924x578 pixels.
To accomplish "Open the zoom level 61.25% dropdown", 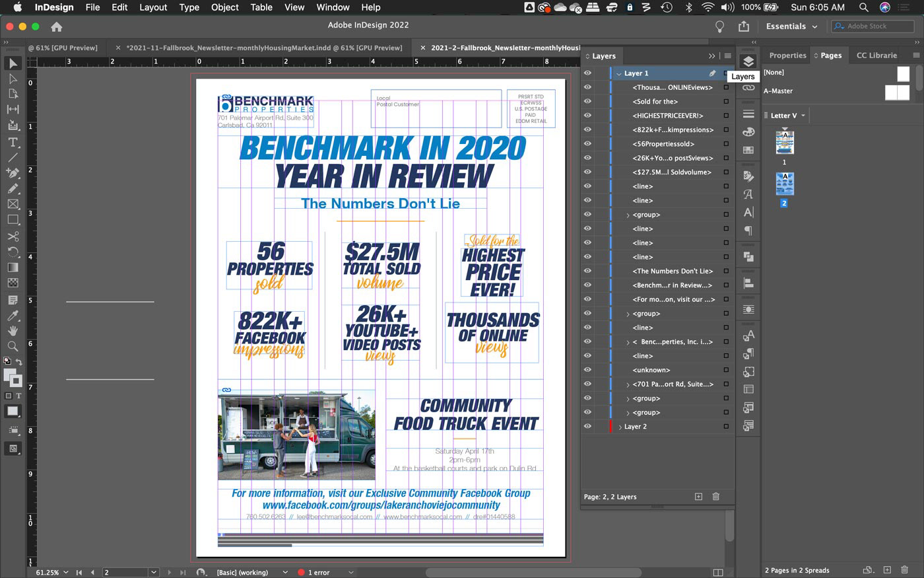I will [65, 572].
